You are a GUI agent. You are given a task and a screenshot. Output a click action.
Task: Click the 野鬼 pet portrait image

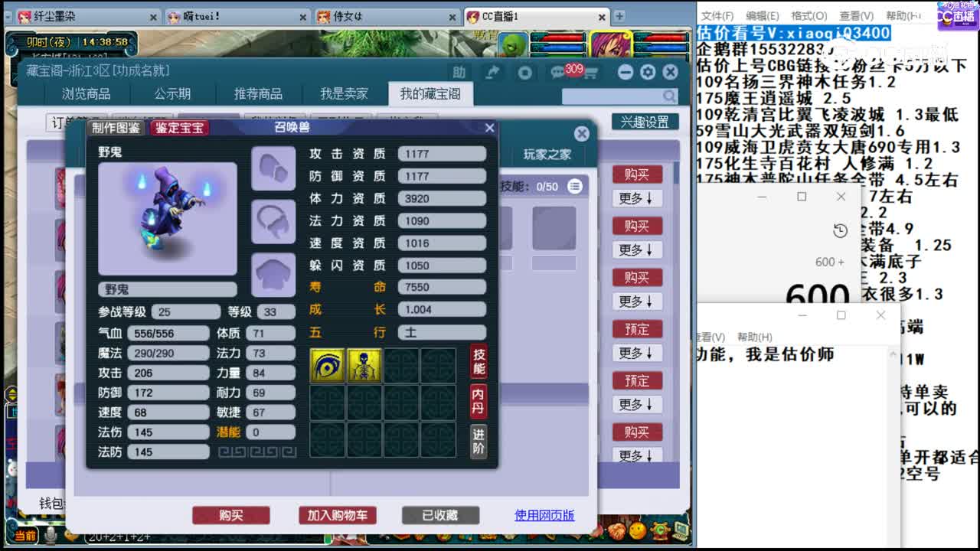168,218
